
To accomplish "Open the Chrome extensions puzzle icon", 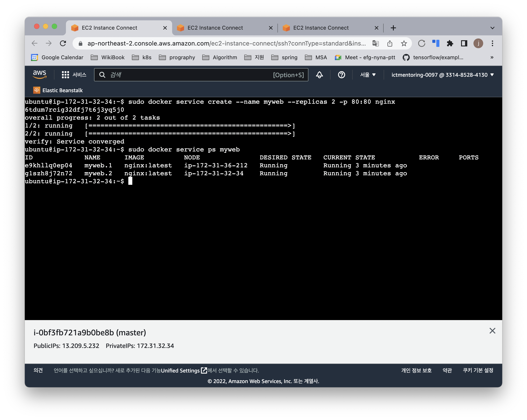I will pos(450,44).
